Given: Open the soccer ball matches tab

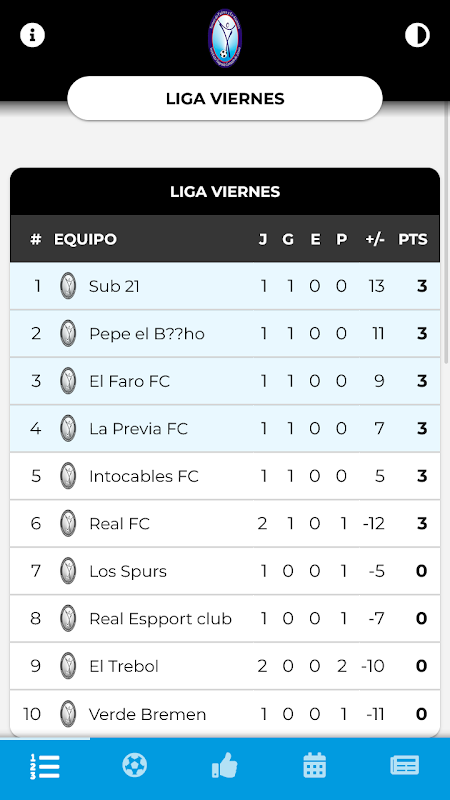Looking at the screenshot, I should pyautogui.click(x=135, y=766).
